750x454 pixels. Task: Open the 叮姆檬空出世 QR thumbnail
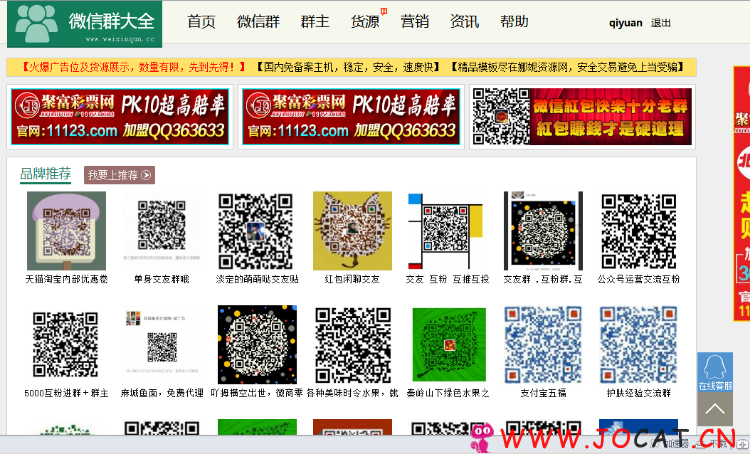click(x=257, y=345)
